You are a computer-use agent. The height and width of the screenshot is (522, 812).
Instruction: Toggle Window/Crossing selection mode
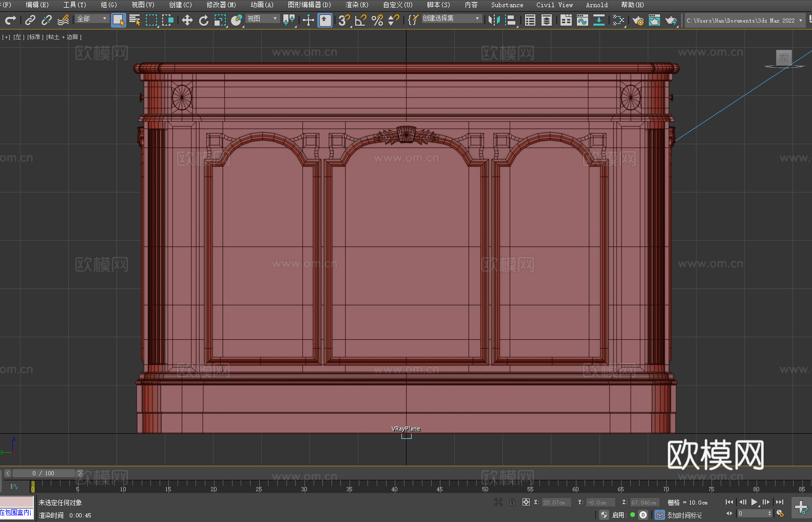coord(168,20)
